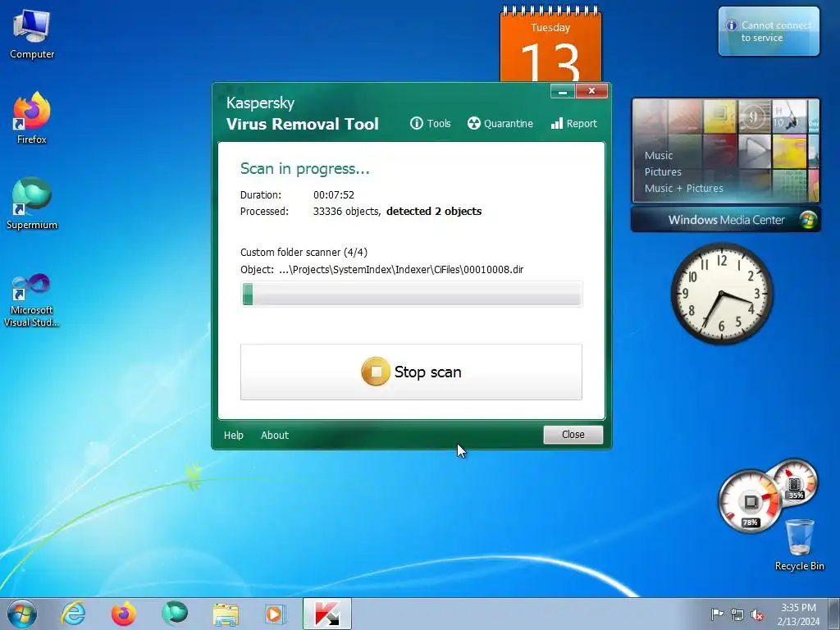
Task: Launch Internet Explorer from taskbar
Action: pos(73,614)
